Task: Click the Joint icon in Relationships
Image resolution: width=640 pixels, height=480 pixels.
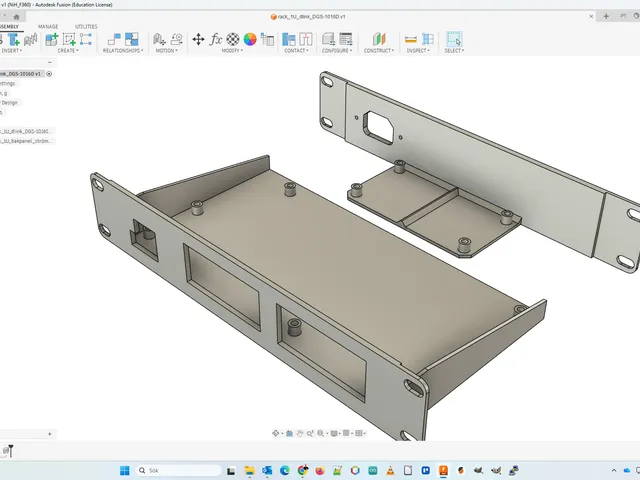Action: 114,40
